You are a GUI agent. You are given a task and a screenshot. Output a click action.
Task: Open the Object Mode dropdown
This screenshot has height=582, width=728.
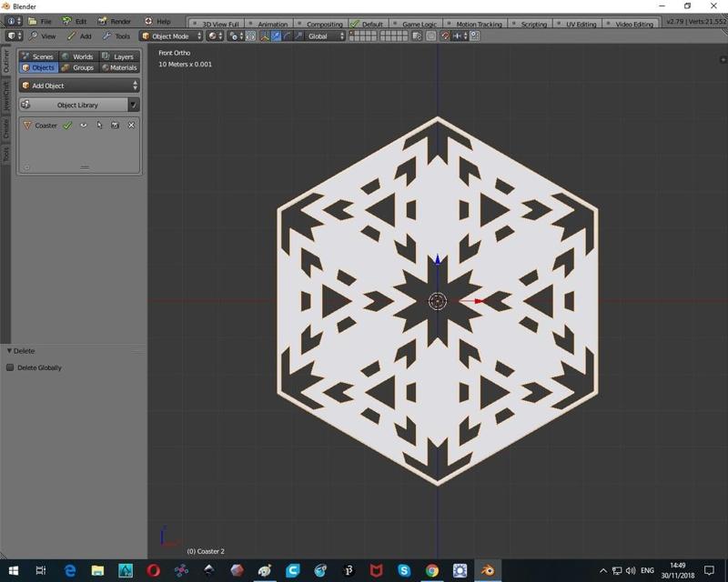[171, 35]
